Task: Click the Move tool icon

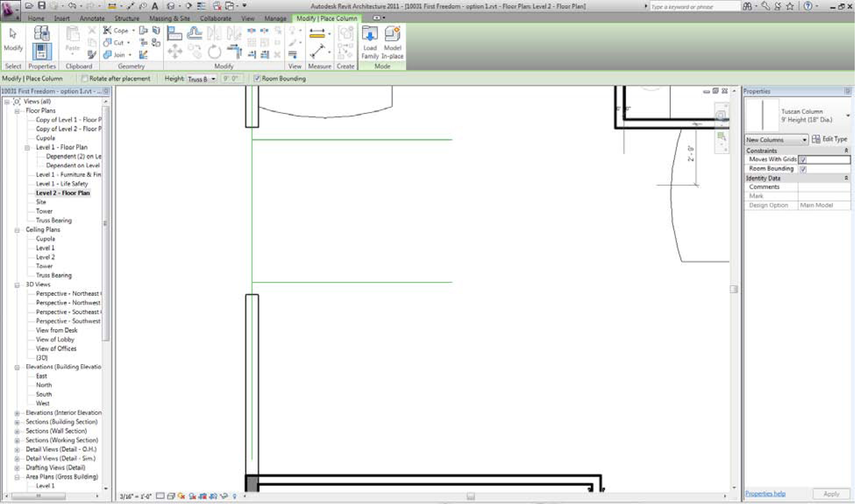Action: [175, 52]
